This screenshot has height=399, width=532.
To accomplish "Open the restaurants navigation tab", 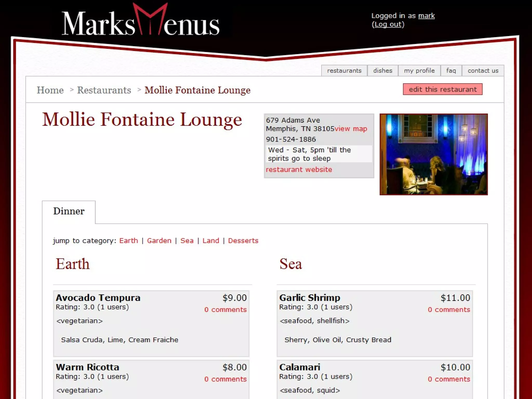I will (344, 71).
